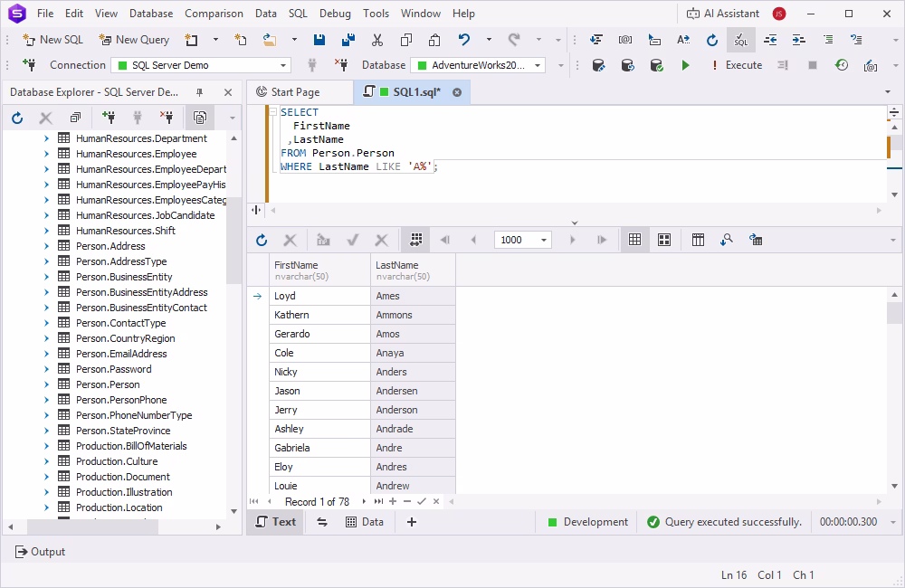Open the Database menu
This screenshot has height=588, width=905.
click(x=150, y=14)
